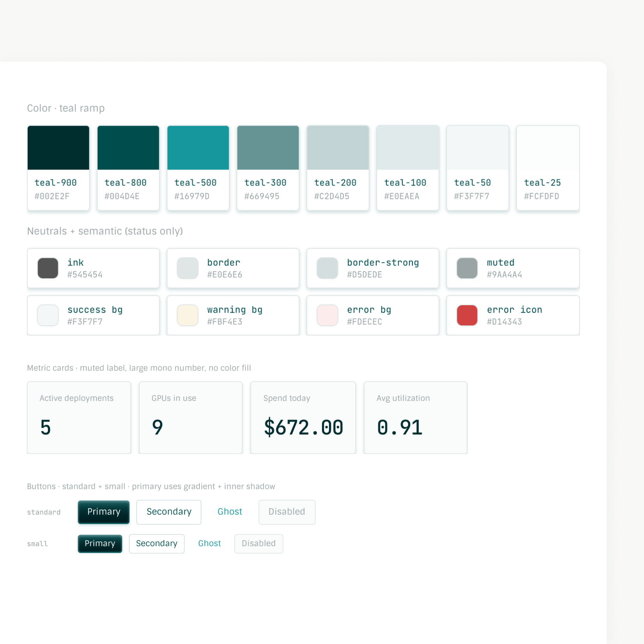Open the GPUs in use metric card

click(x=191, y=418)
